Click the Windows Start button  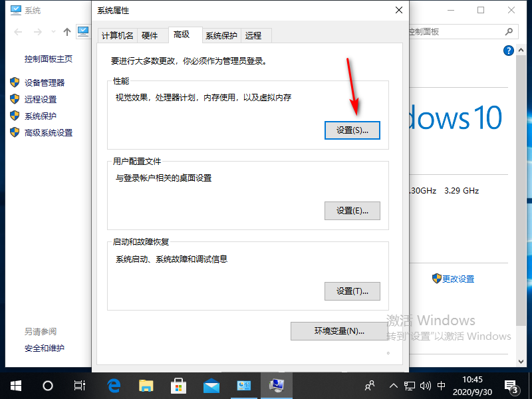tap(15, 385)
